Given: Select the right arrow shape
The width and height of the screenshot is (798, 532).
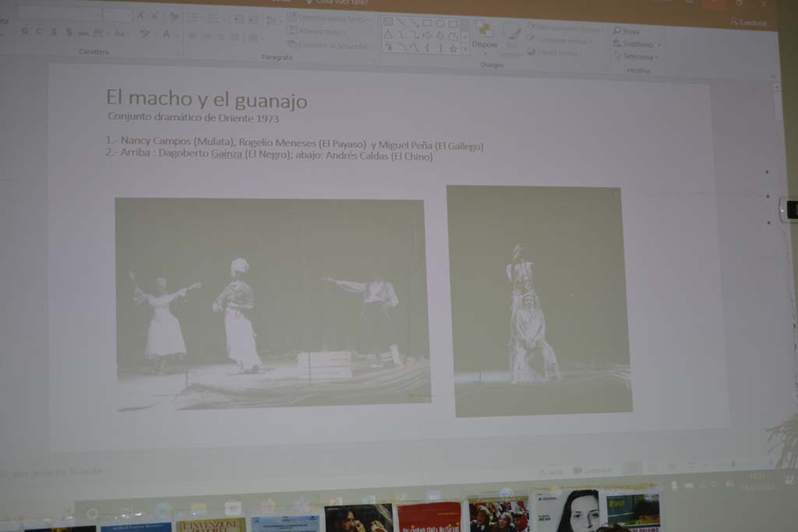Looking at the screenshot, I should point(427,36).
